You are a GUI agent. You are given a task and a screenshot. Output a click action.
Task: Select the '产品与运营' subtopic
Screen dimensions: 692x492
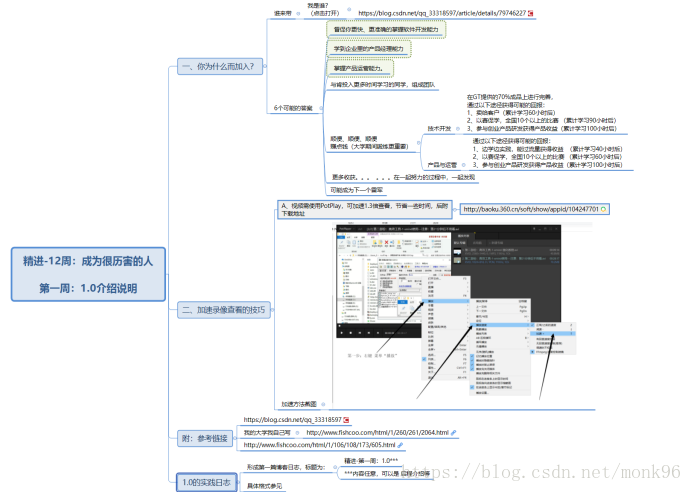coord(442,165)
